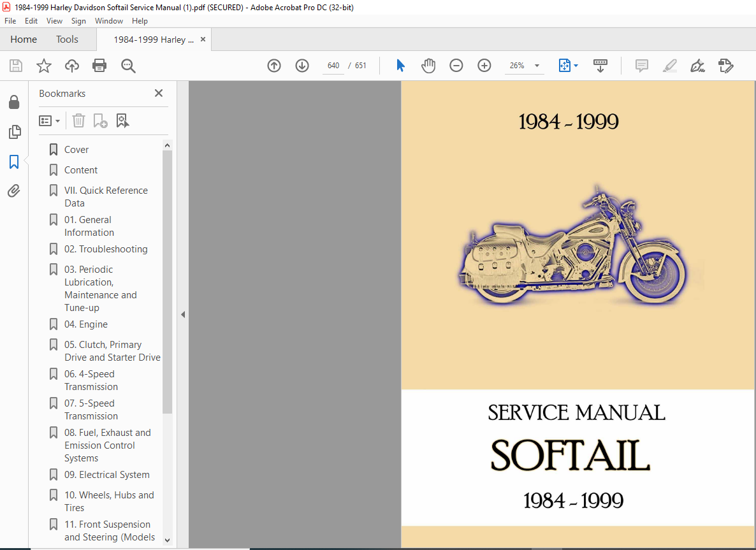The image size is (756, 550).
Task: Open the Sign menu
Action: 78,21
